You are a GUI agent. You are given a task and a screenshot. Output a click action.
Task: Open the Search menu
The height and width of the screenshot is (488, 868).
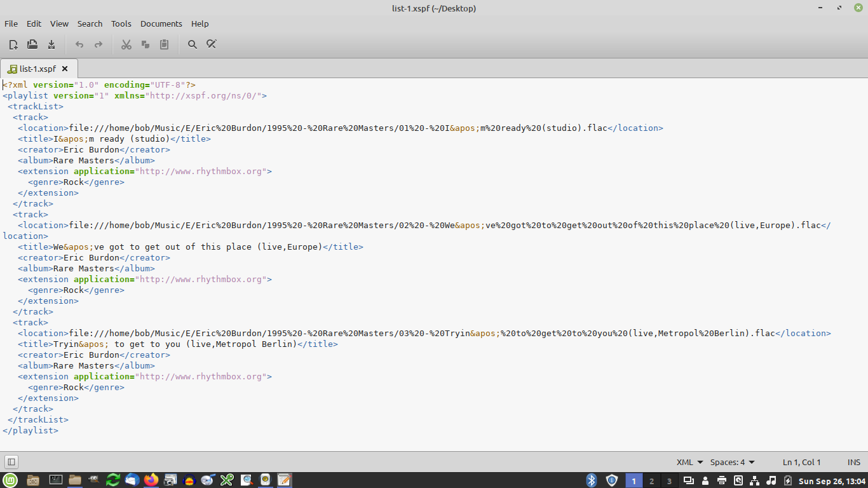point(90,24)
